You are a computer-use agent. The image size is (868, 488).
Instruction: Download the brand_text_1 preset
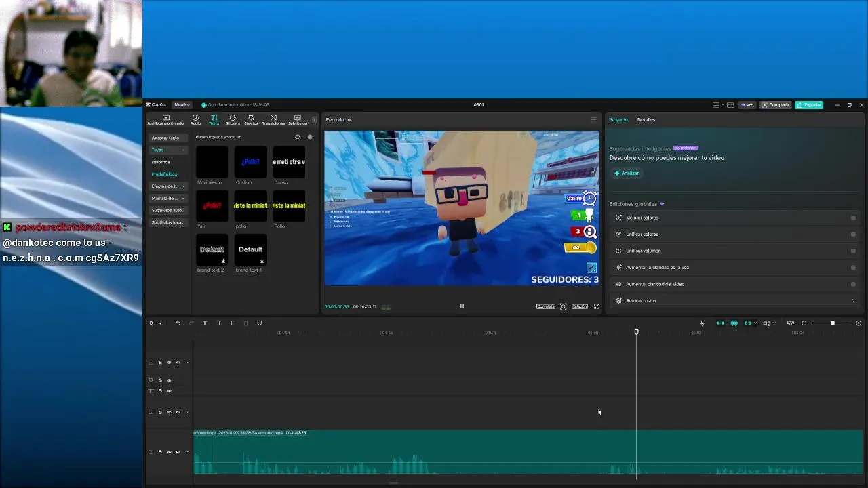[x=262, y=261]
